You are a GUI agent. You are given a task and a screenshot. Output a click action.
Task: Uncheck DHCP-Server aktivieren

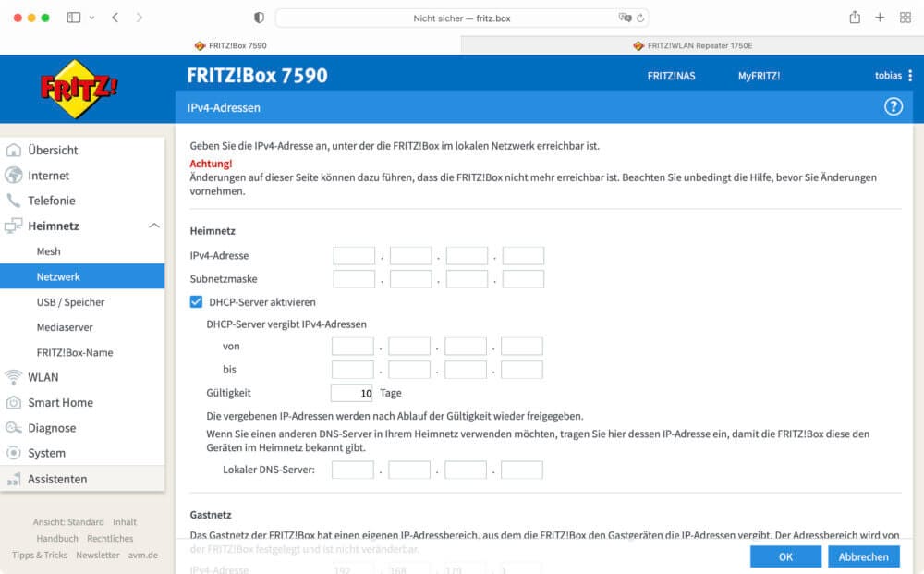pos(196,301)
